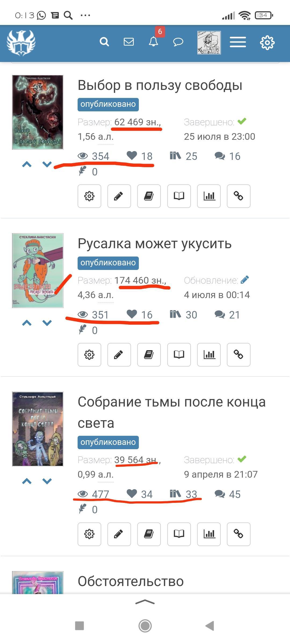Open statistics chart for Русалка может укусить
Image resolution: width=290 pixels, height=644 pixels.
point(209,354)
